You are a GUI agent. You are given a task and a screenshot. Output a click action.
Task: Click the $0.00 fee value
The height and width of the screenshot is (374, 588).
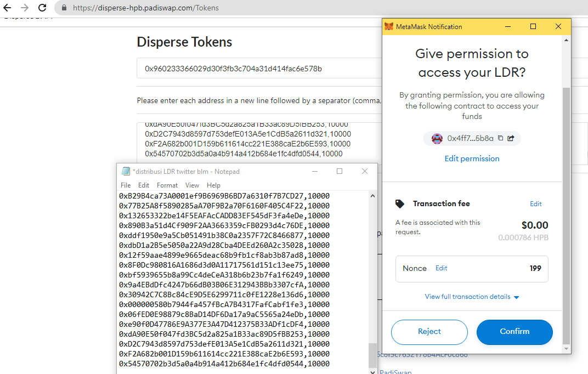tap(535, 225)
